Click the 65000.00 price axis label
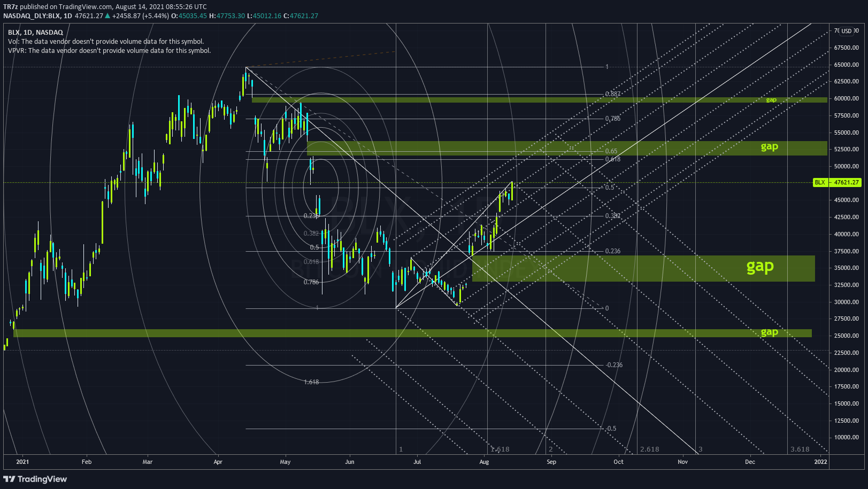Image resolution: width=868 pixels, height=489 pixels. 847,65
